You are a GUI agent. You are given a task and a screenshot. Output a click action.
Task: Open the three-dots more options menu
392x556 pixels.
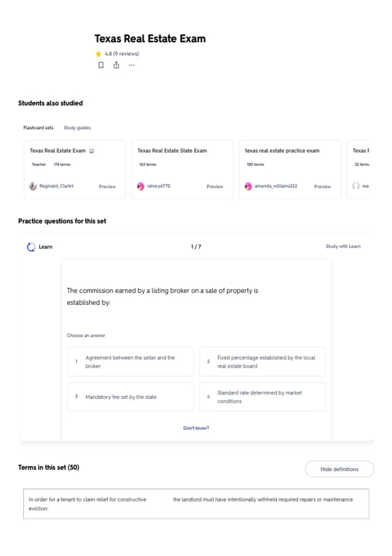tap(132, 65)
